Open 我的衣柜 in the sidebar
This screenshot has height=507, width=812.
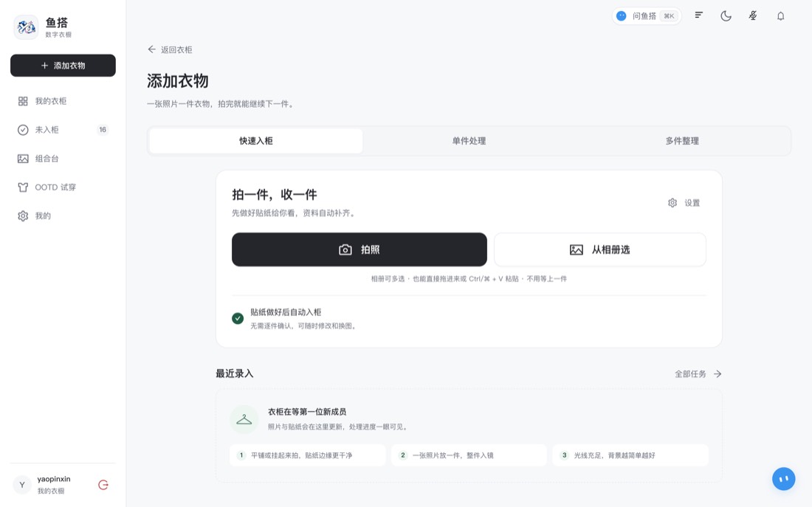(63, 101)
